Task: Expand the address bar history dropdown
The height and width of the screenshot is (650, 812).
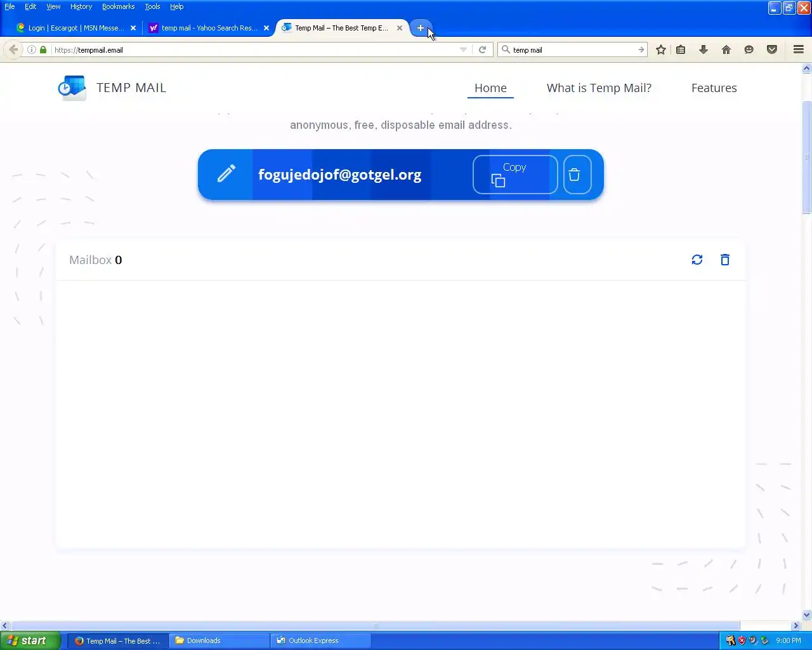Action: 463,50
